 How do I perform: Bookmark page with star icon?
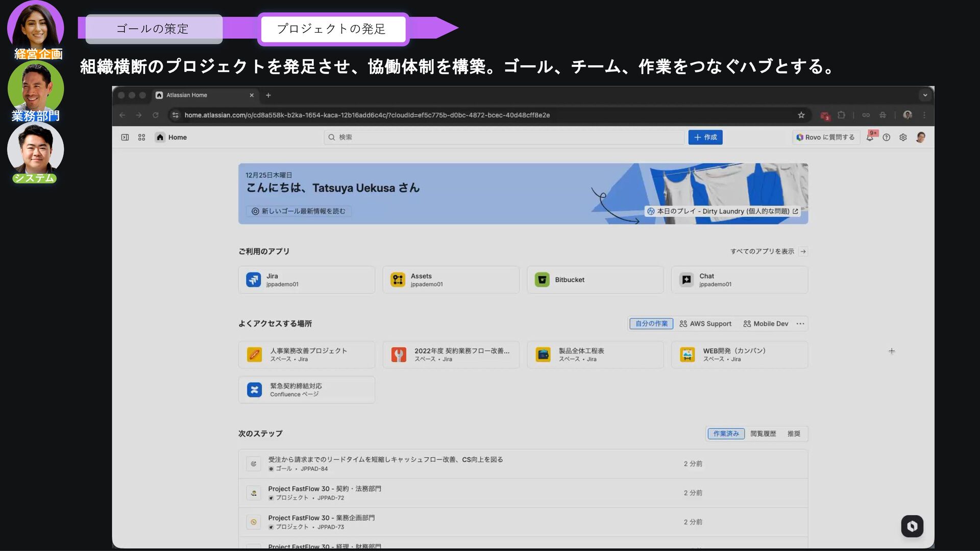click(801, 115)
